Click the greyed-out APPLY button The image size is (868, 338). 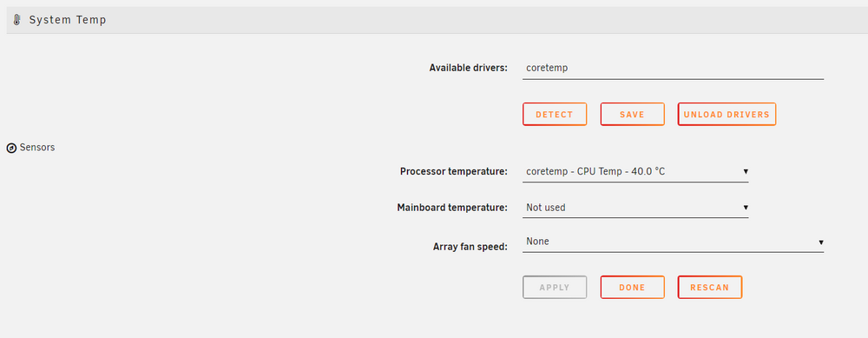coord(555,287)
